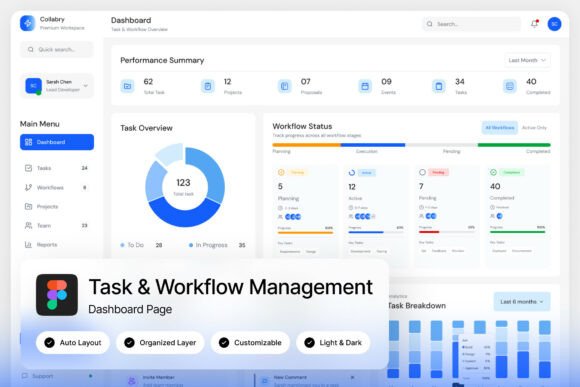Click the blue Execution segment of status bar
580x387 pixels.
click(373, 145)
